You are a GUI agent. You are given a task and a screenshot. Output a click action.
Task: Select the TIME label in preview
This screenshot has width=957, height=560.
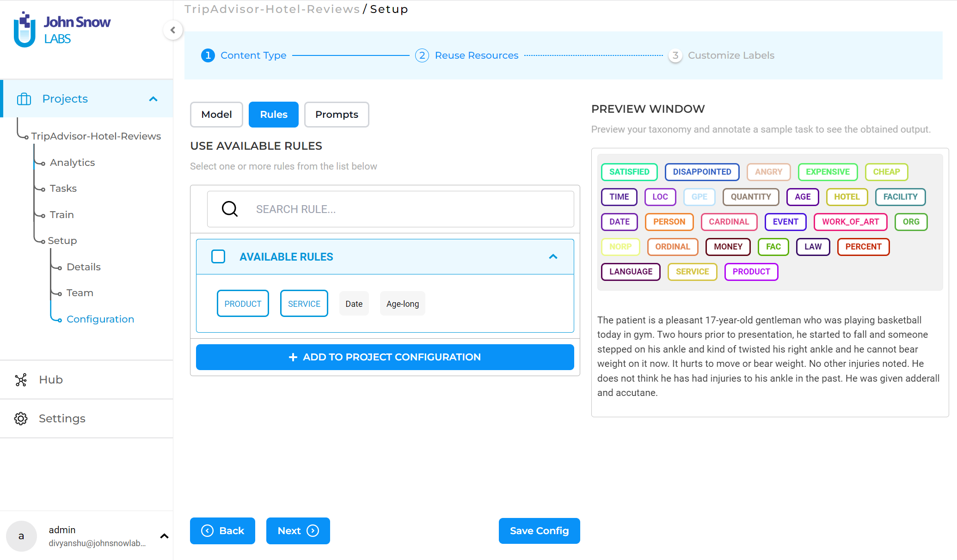coord(619,197)
